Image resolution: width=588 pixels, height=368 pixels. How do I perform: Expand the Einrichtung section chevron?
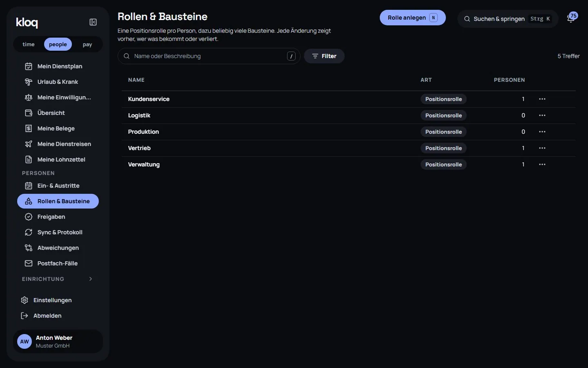click(91, 279)
